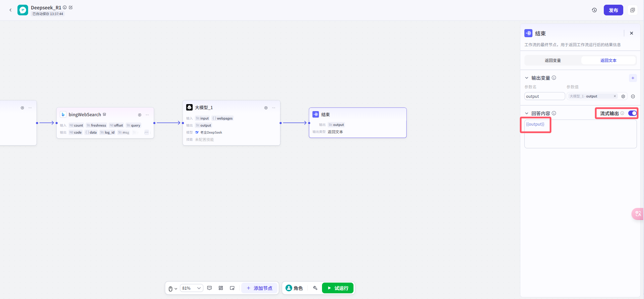The image size is (644, 299).
Task: Open the debug wrench tool
Action: pyautogui.click(x=315, y=288)
